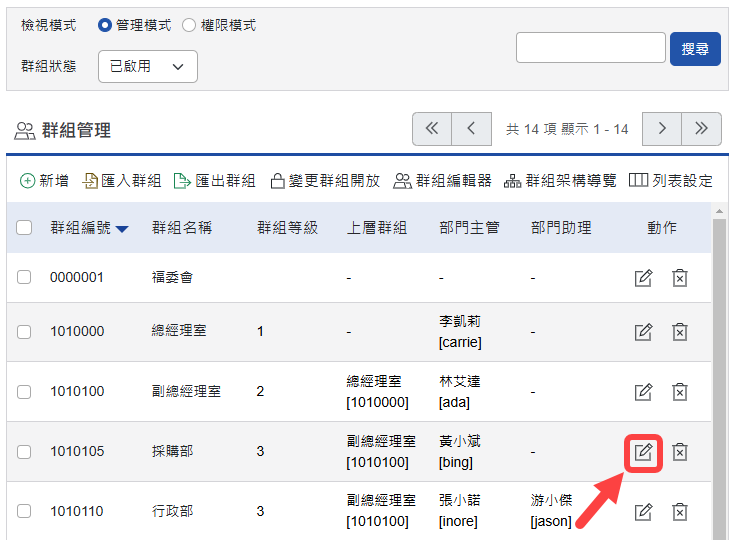Delete the 總經理室 group entry

(x=679, y=331)
